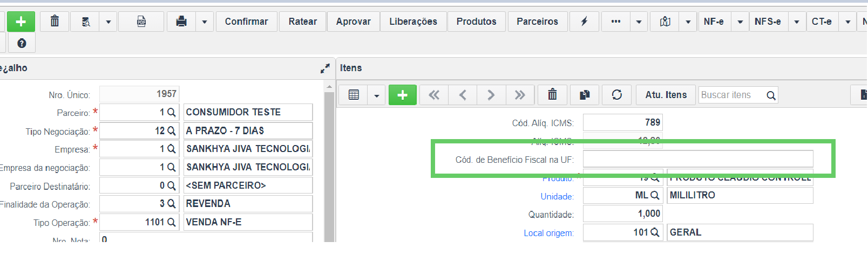
Task: Click search icon in Empresa da negociação field
Action: [x=172, y=167]
